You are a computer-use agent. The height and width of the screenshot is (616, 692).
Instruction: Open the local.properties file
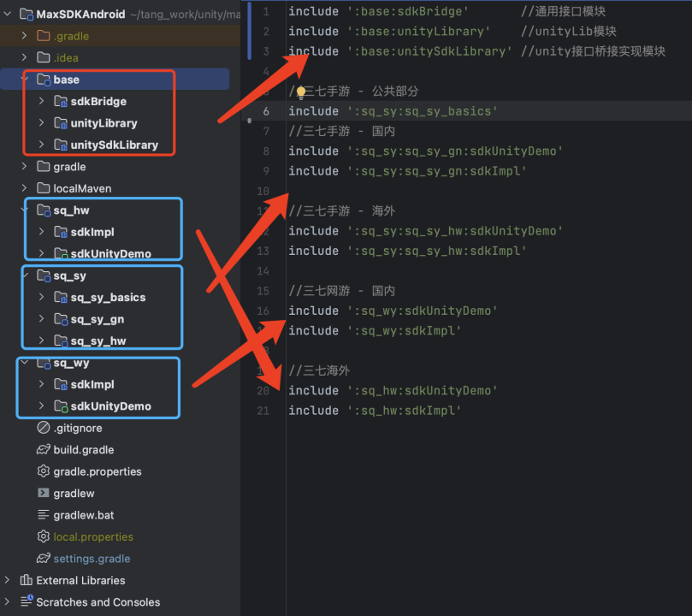[x=93, y=537]
